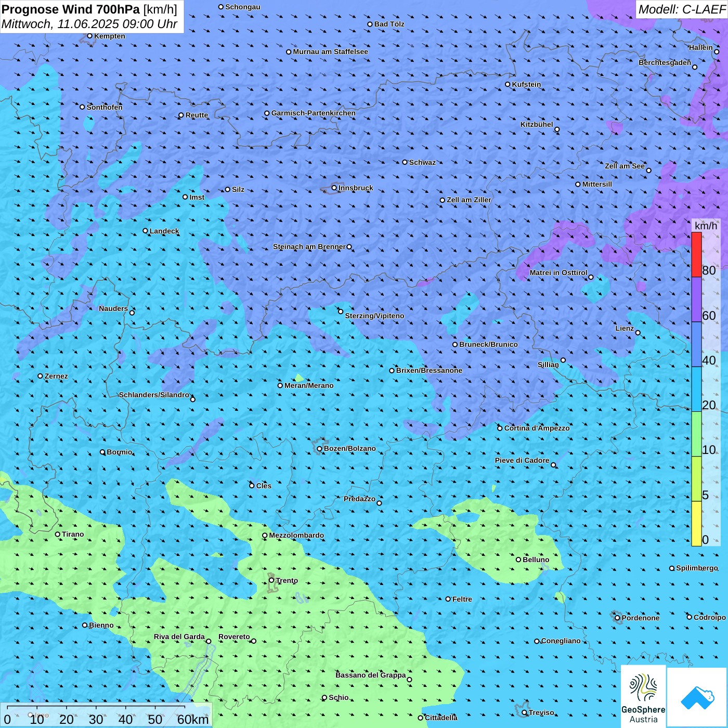The width and height of the screenshot is (728, 728).
Task: Click the '60km' scale bar label
Action: click(193, 720)
